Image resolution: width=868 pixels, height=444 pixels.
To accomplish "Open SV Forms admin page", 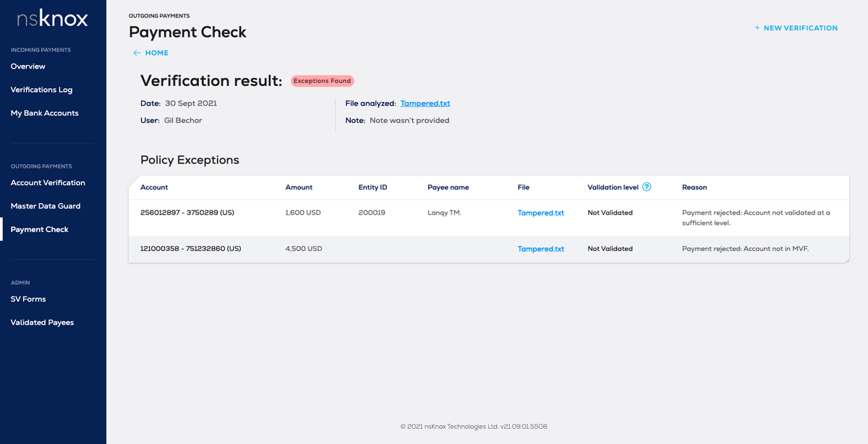I will point(28,299).
